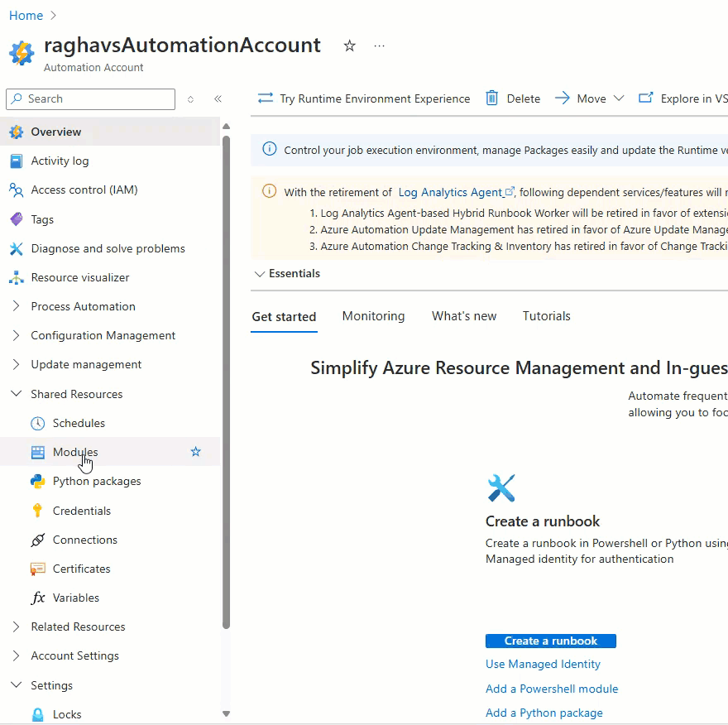This screenshot has width=728, height=725.
Task: Click the Resource visualizer icon
Action: (x=17, y=278)
